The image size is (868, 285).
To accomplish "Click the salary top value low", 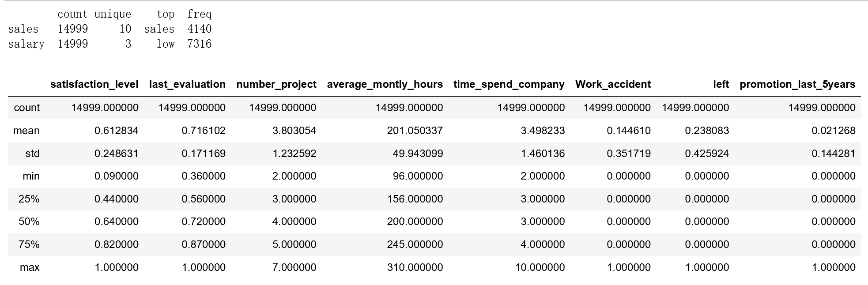I will click(166, 44).
